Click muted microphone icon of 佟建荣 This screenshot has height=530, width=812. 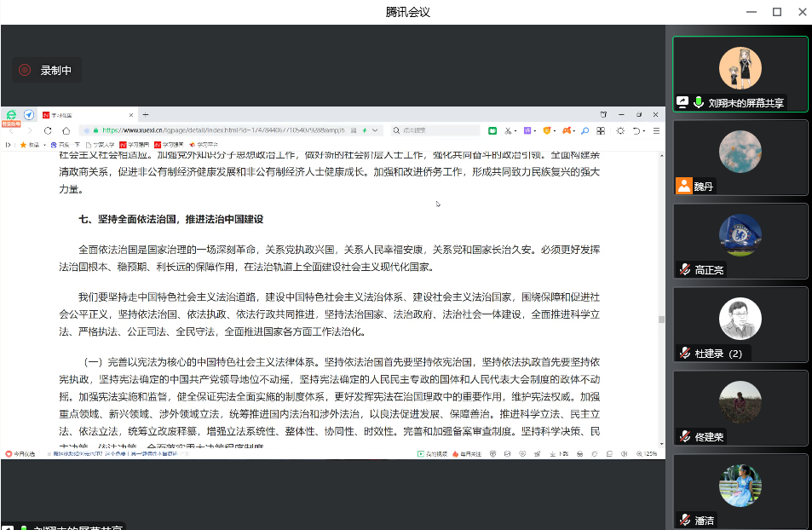(x=684, y=436)
